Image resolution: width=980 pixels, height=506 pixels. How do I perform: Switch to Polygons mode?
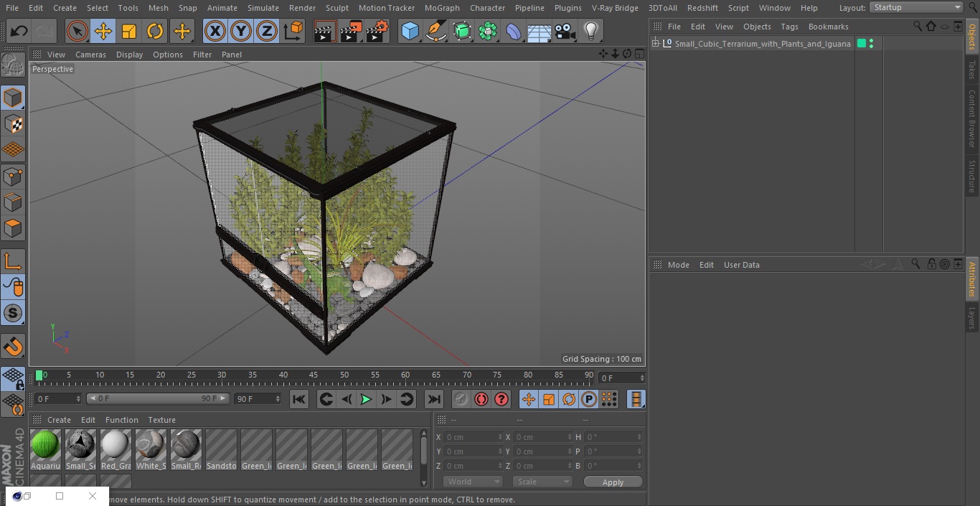tap(13, 229)
